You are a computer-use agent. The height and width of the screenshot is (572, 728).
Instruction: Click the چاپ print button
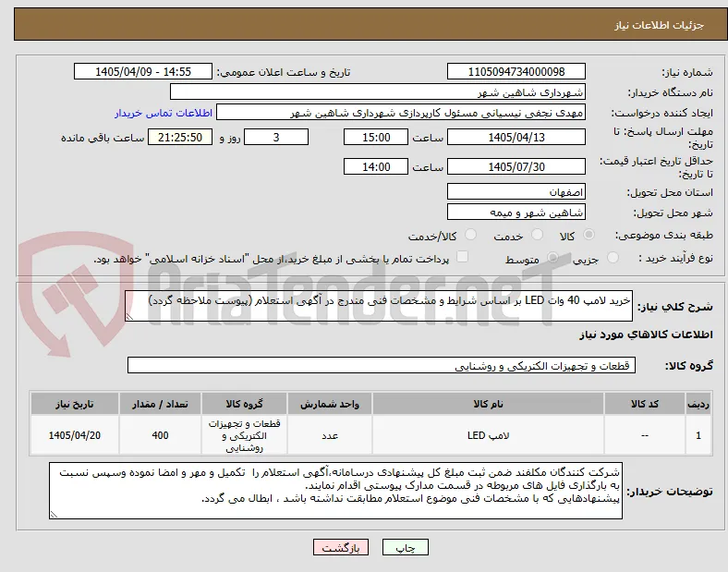click(406, 548)
